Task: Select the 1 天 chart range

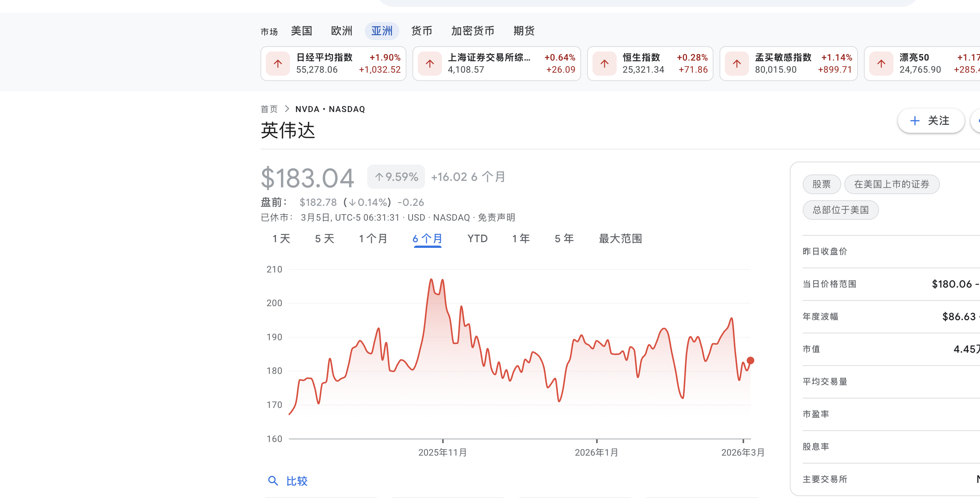Action: [x=281, y=239]
